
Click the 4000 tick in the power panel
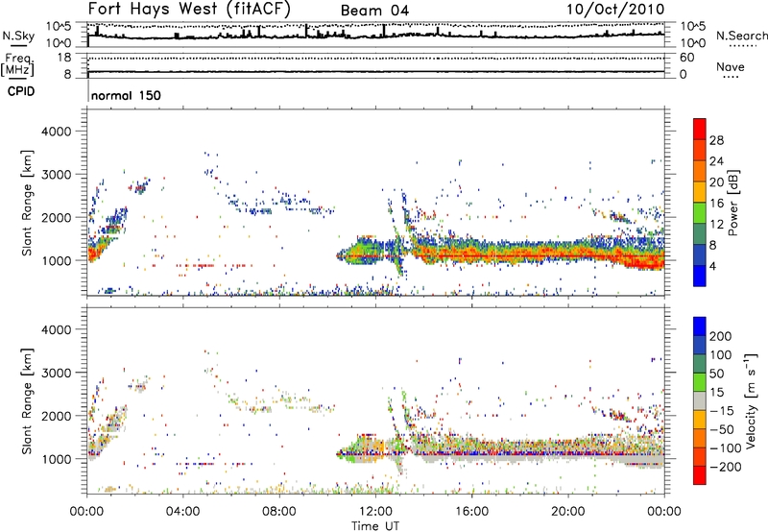[56, 132]
